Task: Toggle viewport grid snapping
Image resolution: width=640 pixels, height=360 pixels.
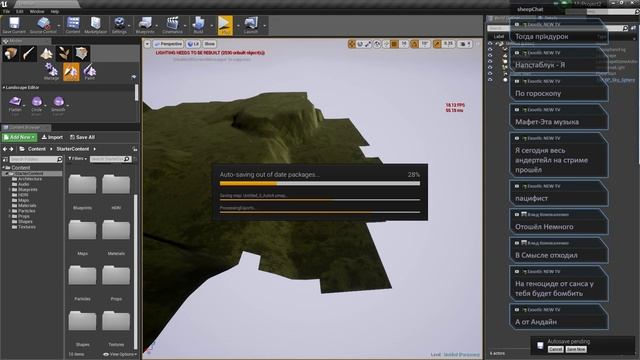Action: click(x=394, y=44)
